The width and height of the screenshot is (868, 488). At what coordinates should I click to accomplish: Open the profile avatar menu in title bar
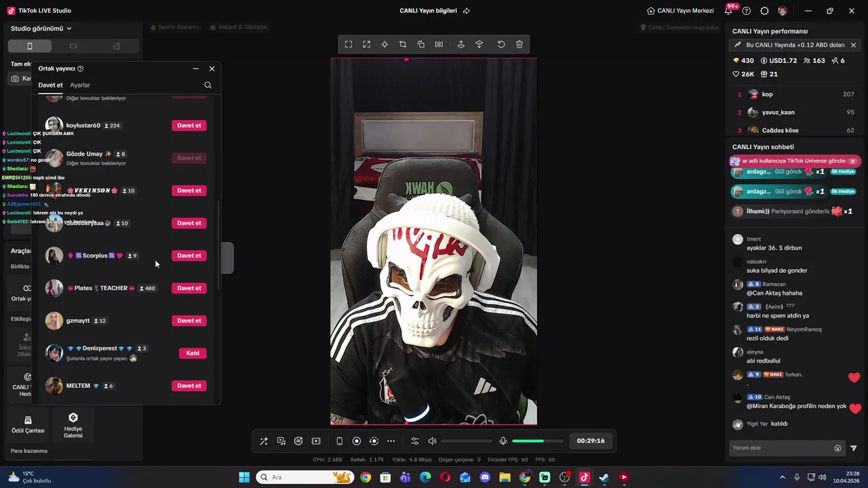point(783,11)
